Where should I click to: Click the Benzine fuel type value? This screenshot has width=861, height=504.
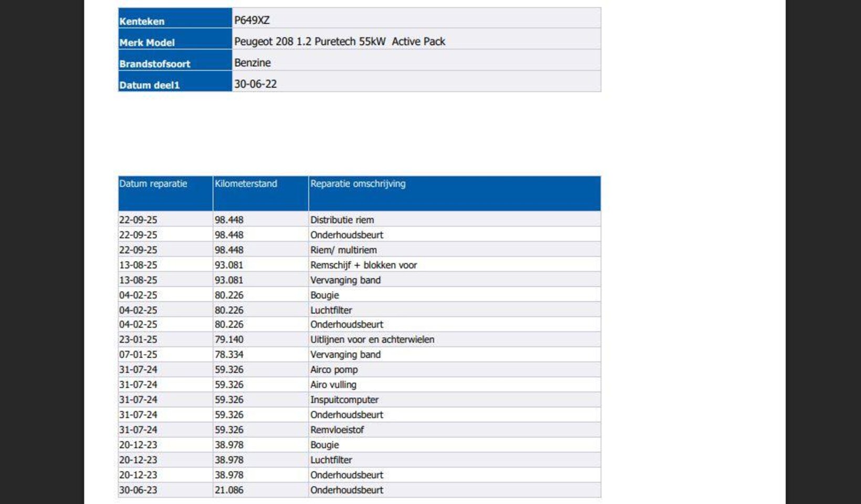click(253, 62)
